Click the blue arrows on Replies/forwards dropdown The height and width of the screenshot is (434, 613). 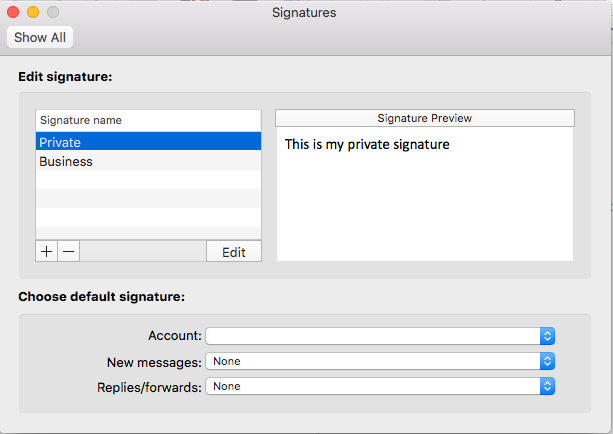click(547, 386)
